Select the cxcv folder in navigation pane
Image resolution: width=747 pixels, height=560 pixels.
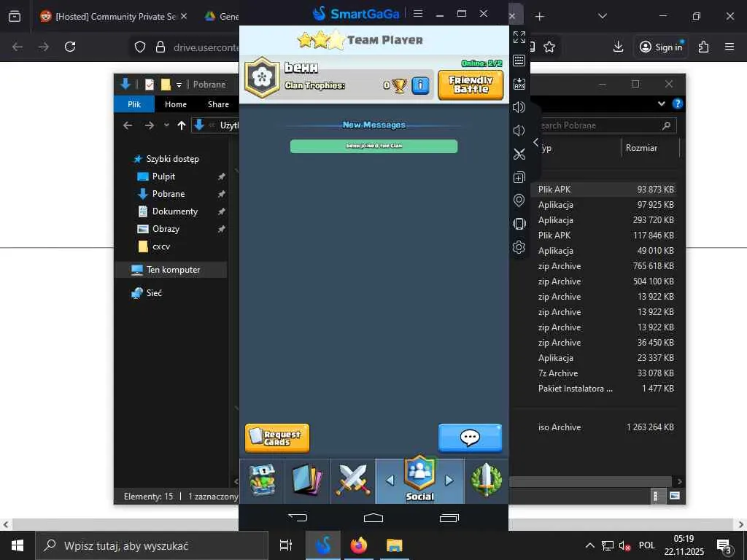[161, 246]
